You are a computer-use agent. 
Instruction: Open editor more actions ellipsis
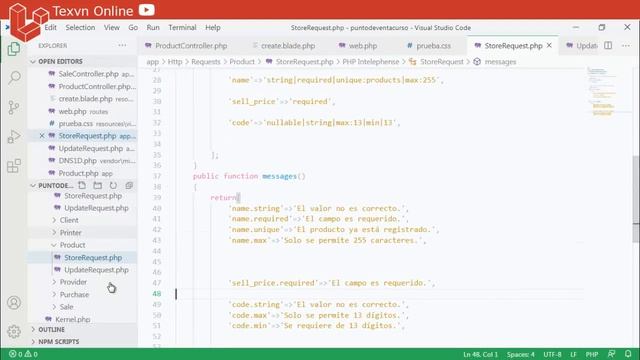[x=626, y=45]
